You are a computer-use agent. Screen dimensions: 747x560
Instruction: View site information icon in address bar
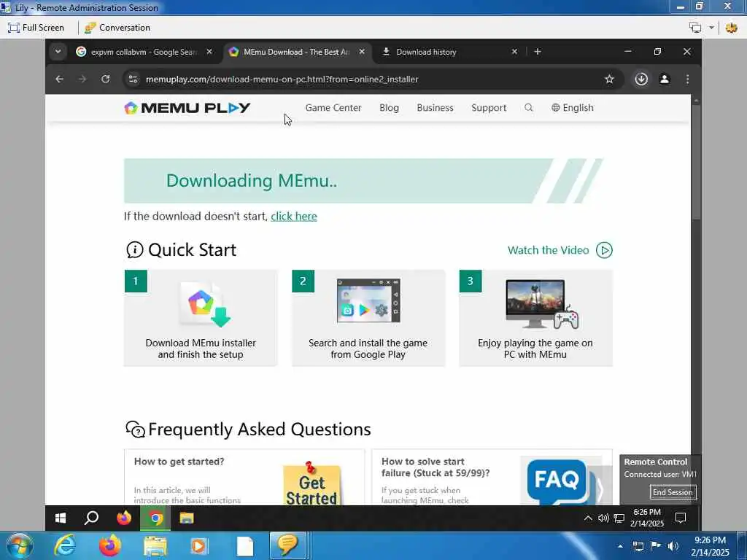(x=133, y=79)
